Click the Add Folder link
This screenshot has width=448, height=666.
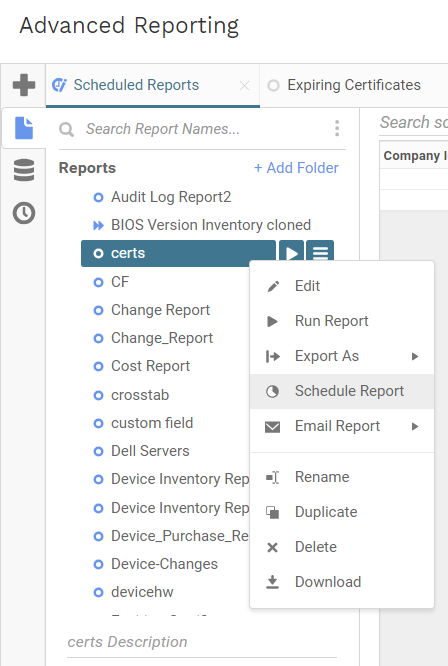tap(296, 168)
